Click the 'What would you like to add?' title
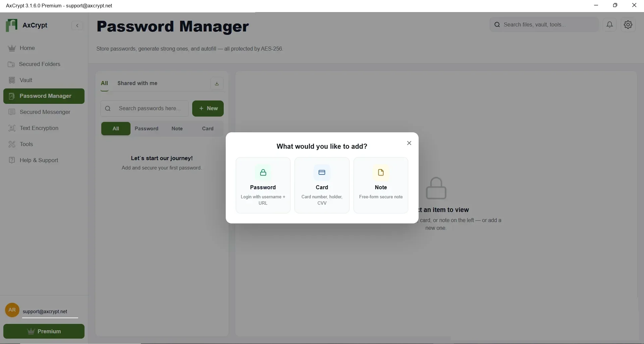Screen dimensions: 644x344 tap(322, 147)
